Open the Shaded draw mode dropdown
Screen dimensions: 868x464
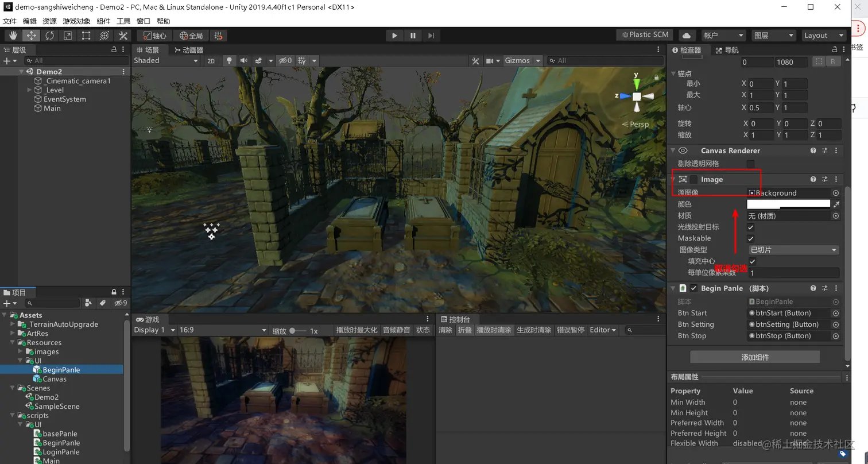tap(166, 60)
